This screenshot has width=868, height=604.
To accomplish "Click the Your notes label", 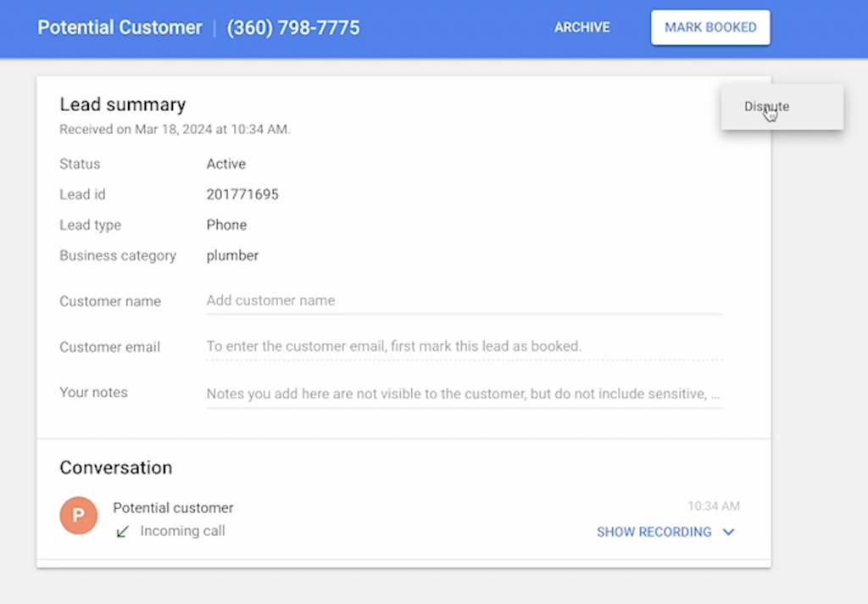I will click(93, 392).
